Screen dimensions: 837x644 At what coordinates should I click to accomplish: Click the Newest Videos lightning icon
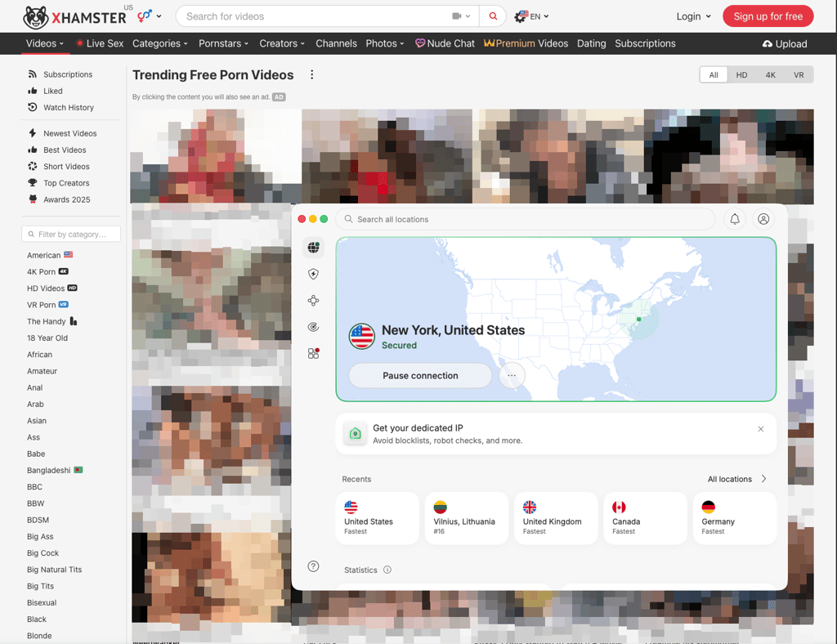coord(33,133)
